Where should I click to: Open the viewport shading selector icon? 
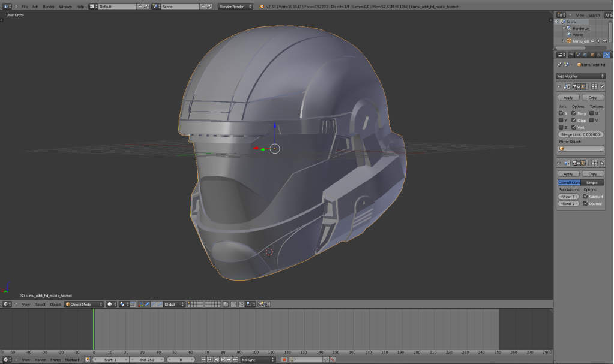point(111,305)
